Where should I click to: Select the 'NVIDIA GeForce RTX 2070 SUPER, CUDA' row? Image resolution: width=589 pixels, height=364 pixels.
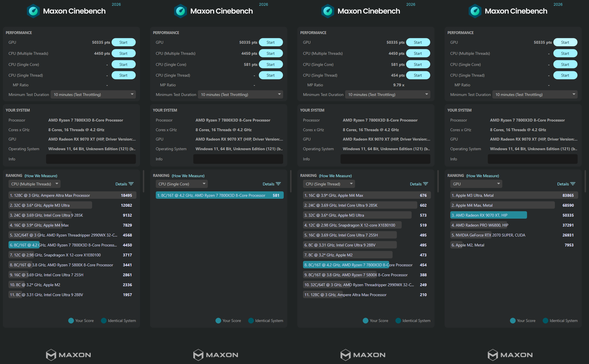(514, 235)
